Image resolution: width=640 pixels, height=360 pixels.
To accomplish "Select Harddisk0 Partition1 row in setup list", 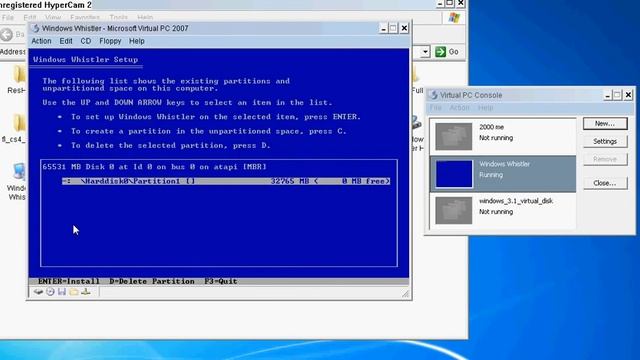I will [226, 181].
